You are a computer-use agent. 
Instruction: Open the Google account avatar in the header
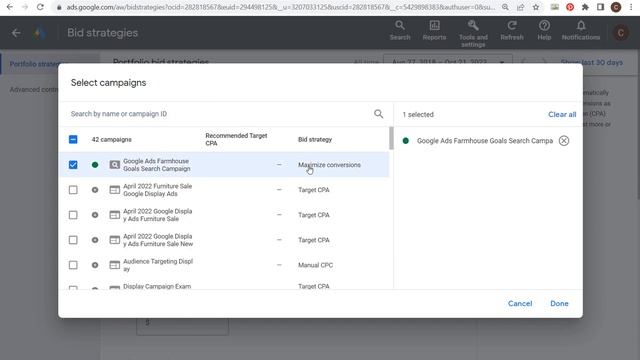[x=620, y=33]
